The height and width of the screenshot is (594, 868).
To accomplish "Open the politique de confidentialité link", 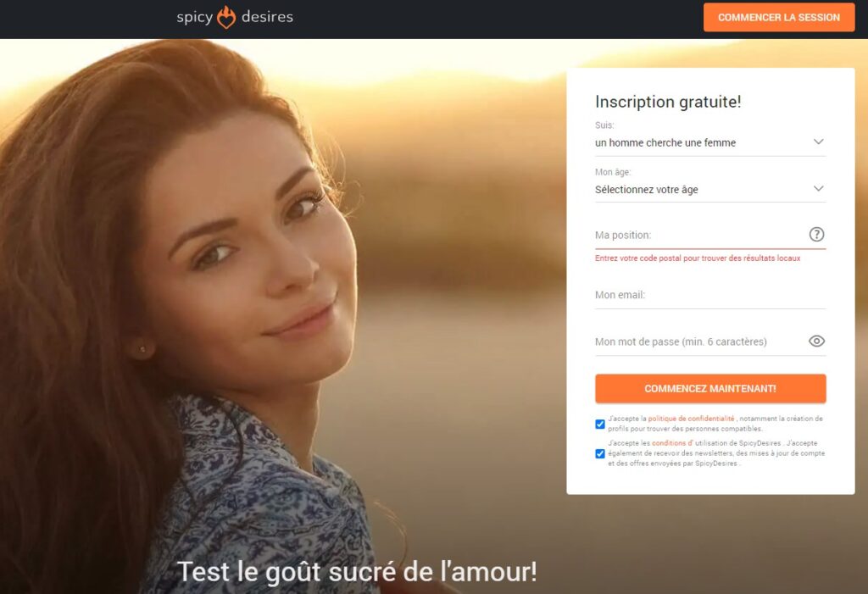I will tap(691, 419).
